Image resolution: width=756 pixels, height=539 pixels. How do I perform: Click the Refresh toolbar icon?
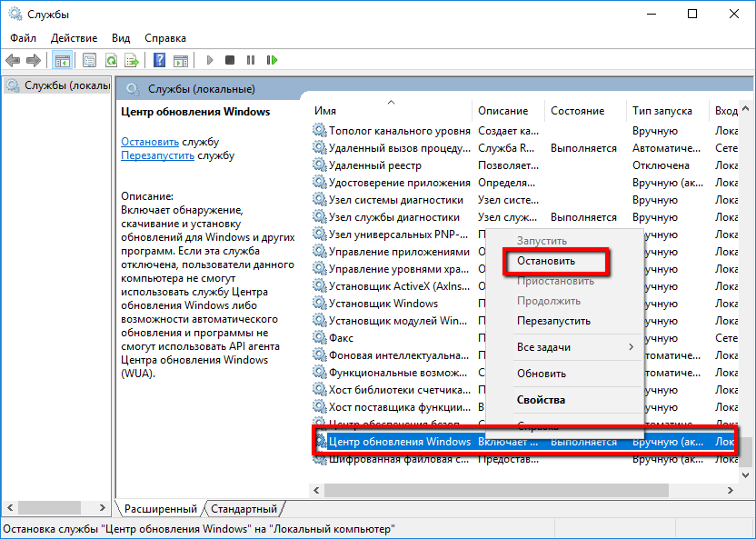click(111, 60)
